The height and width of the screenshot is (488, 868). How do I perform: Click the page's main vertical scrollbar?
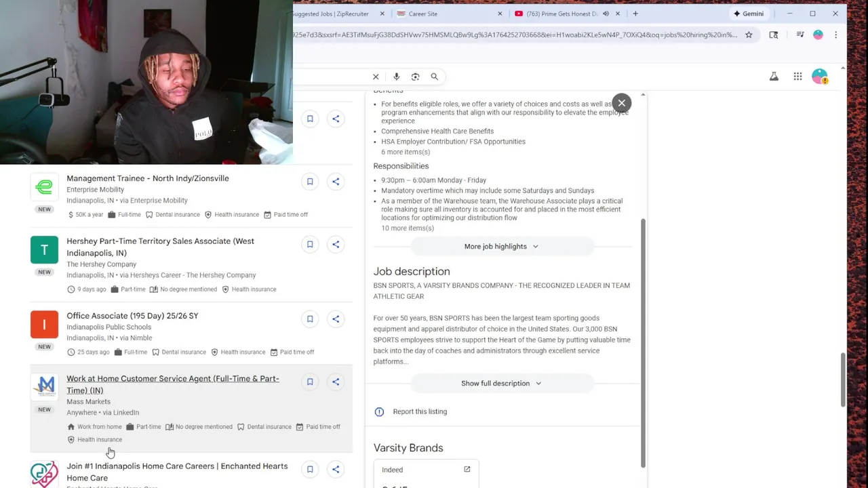click(x=843, y=380)
